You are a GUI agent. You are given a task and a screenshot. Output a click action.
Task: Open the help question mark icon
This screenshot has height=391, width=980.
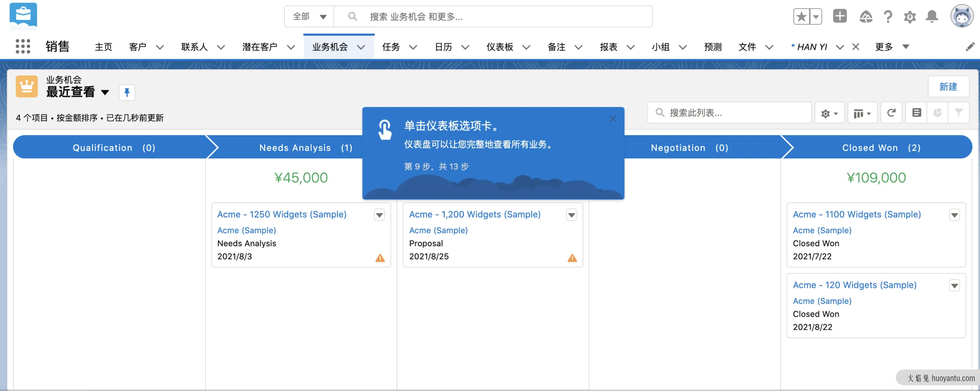pos(888,16)
